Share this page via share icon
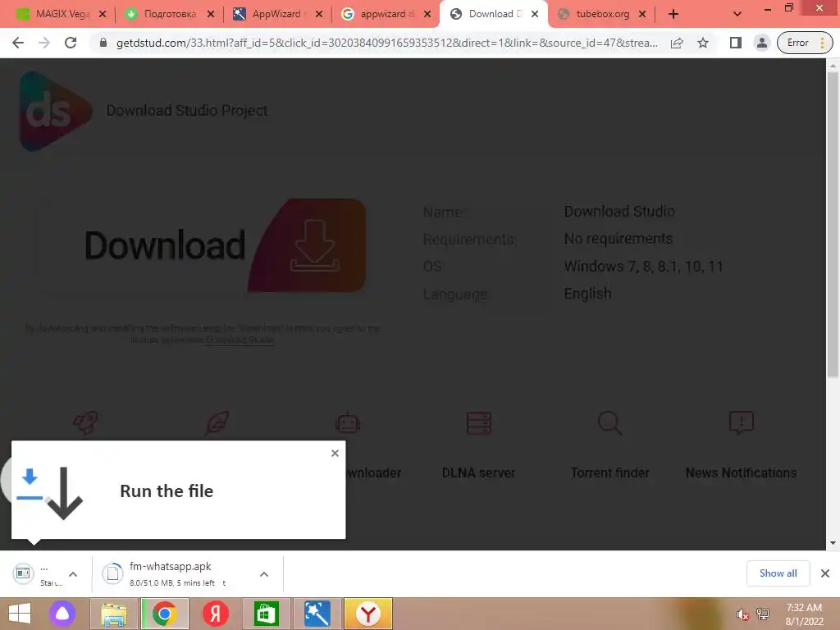 677,43
